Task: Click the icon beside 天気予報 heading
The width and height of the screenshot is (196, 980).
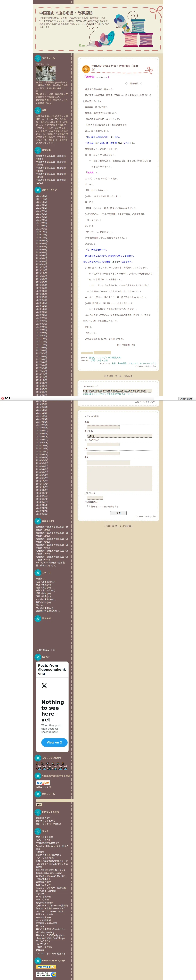Action: [x=38, y=619]
